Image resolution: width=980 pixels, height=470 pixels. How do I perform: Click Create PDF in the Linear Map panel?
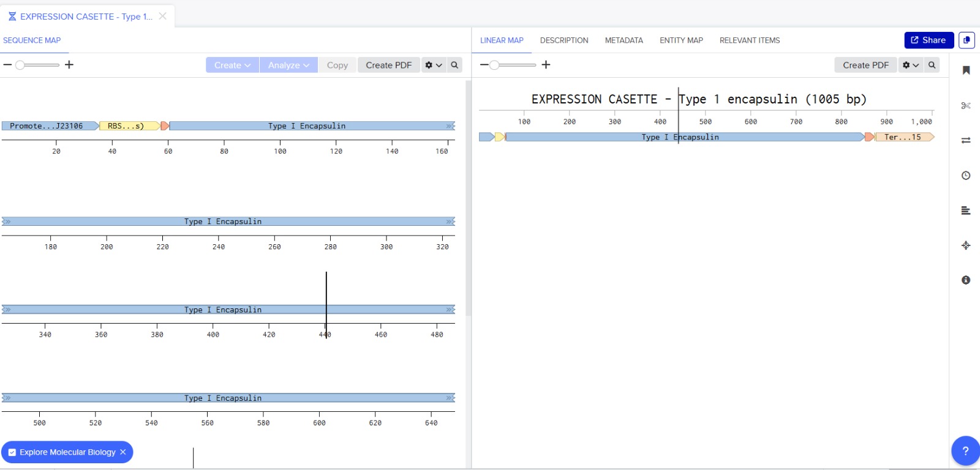click(x=865, y=65)
